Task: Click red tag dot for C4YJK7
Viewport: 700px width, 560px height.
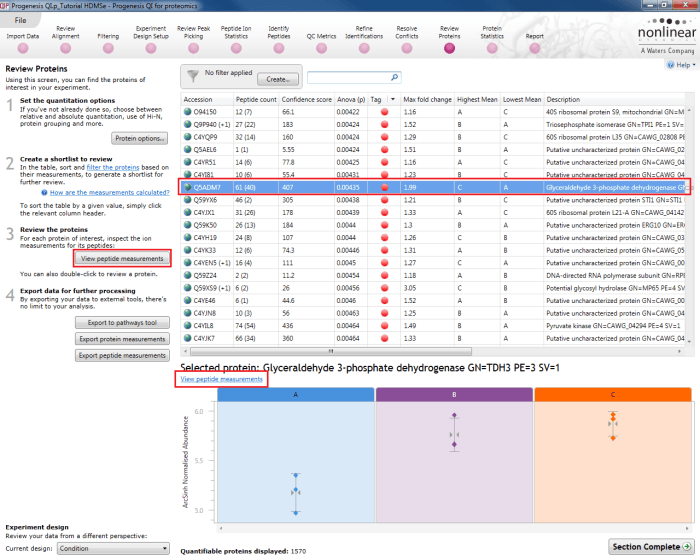Action: 384,339
